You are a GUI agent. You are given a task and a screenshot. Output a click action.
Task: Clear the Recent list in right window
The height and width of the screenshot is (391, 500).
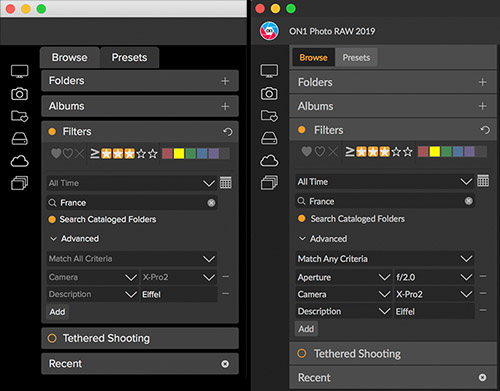[x=482, y=377]
